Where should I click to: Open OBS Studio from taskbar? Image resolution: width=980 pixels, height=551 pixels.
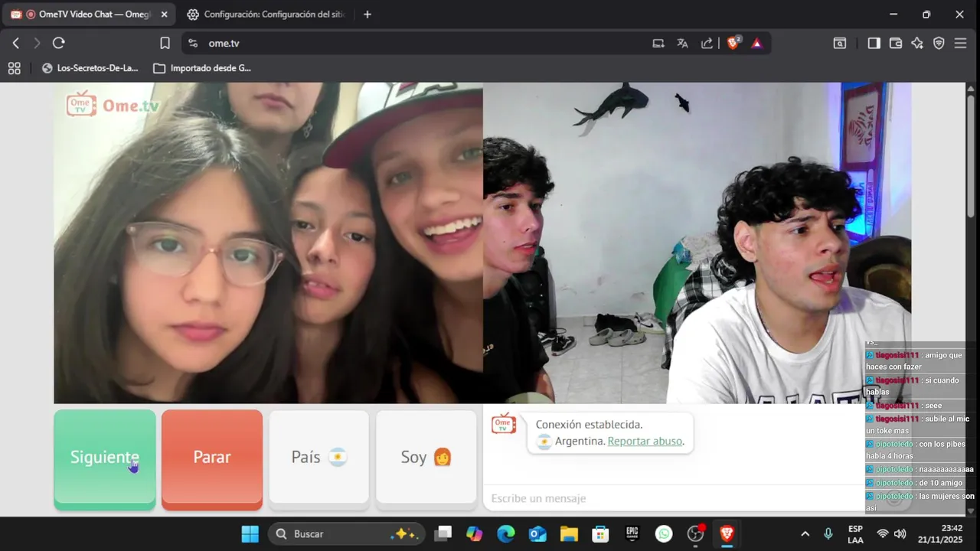(x=695, y=534)
